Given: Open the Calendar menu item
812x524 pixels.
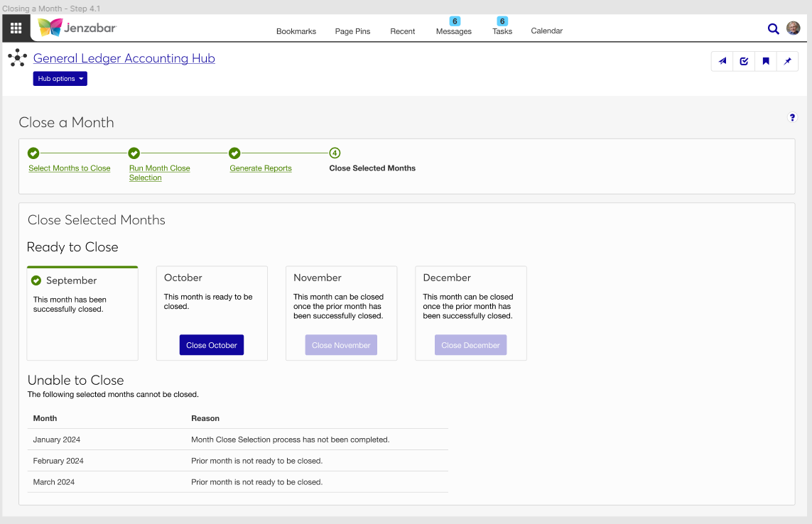Looking at the screenshot, I should [547, 31].
